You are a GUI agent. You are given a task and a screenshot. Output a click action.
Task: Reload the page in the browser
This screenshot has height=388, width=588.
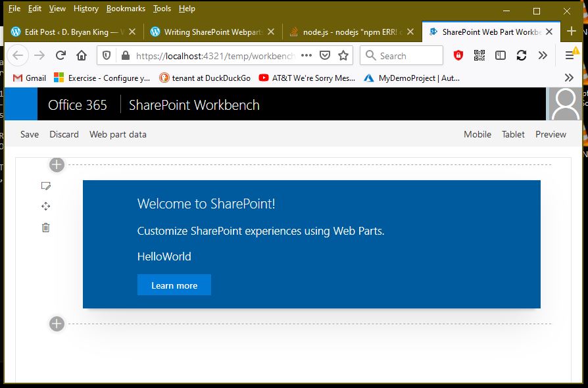pyautogui.click(x=61, y=56)
